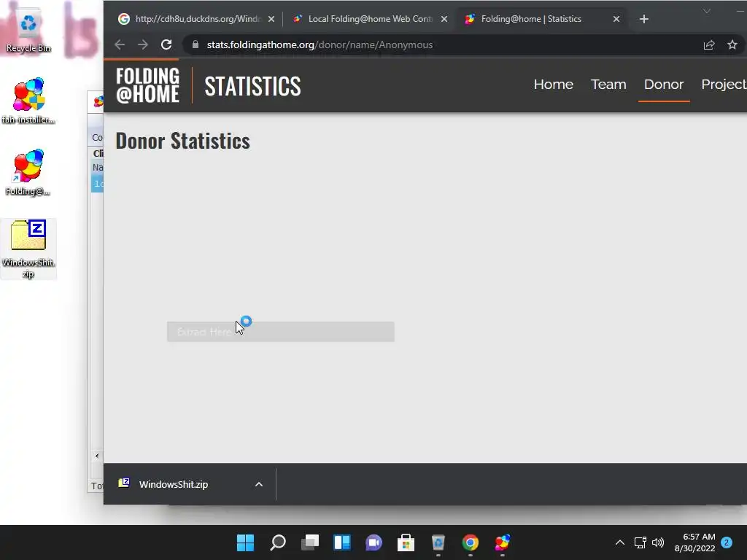Click the Folding@Home logo
This screenshot has height=560, width=747.
click(147, 85)
